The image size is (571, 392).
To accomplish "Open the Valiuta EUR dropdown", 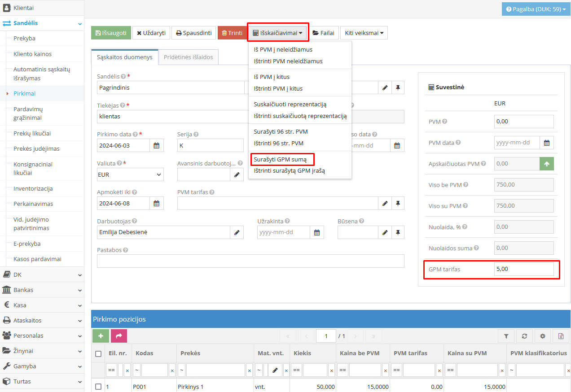I will pyautogui.click(x=130, y=174).
